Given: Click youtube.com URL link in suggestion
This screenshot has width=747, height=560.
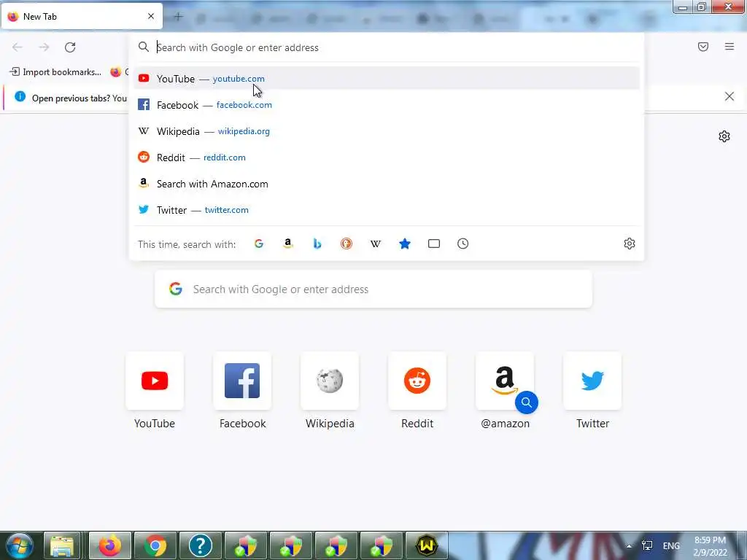Looking at the screenshot, I should pos(239,79).
